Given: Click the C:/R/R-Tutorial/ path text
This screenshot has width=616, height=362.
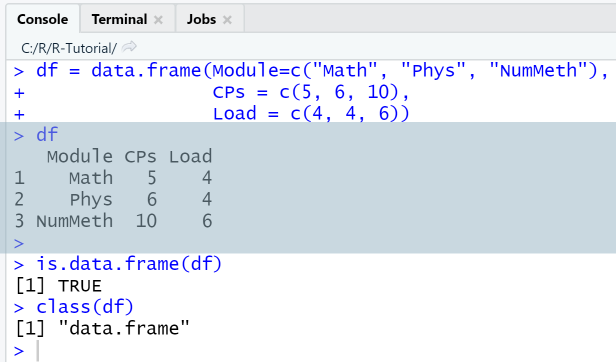Looking at the screenshot, I should point(69,48).
